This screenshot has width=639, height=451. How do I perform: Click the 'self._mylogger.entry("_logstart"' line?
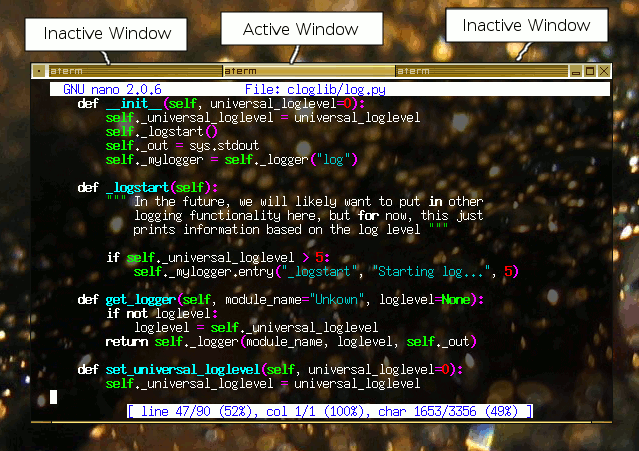(x=326, y=271)
